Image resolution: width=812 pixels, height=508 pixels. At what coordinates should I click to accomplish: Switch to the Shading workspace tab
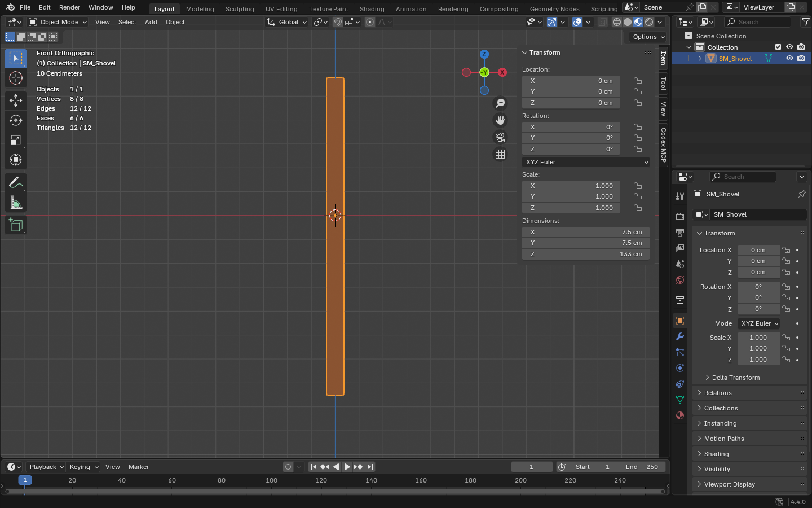point(372,8)
